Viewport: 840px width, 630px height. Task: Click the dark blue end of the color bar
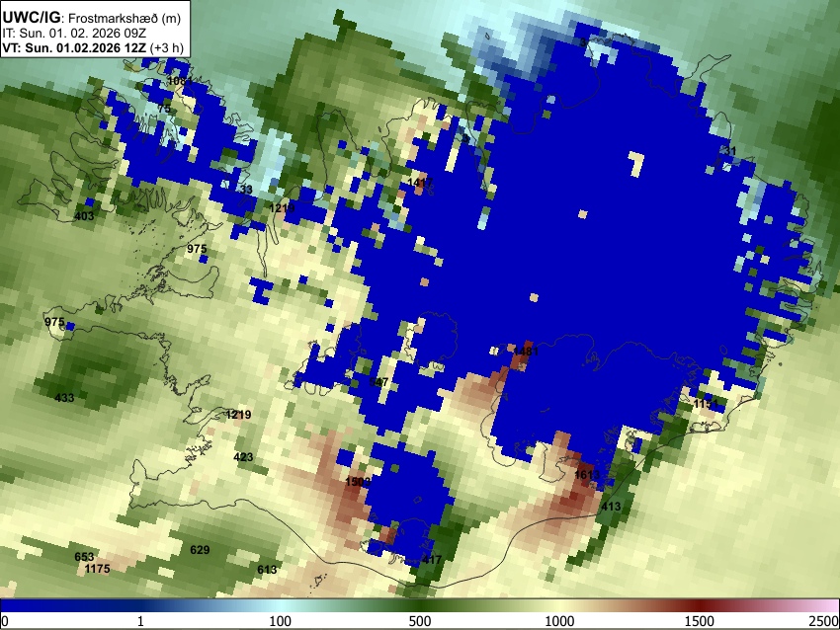[x=33, y=605]
